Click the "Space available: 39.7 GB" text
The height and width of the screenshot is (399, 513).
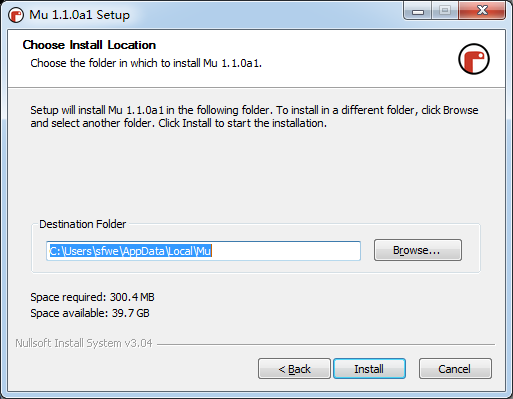90,313
